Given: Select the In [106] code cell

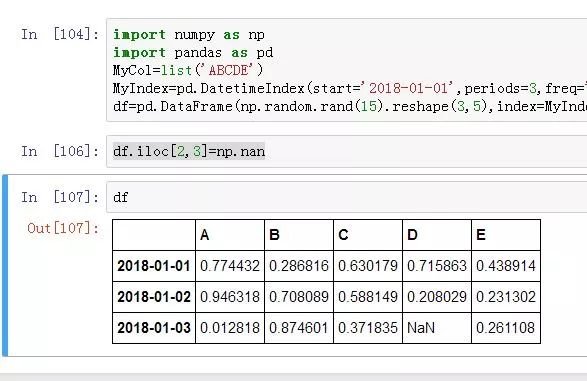Looking at the screenshot, I should pyautogui.click(x=347, y=152).
